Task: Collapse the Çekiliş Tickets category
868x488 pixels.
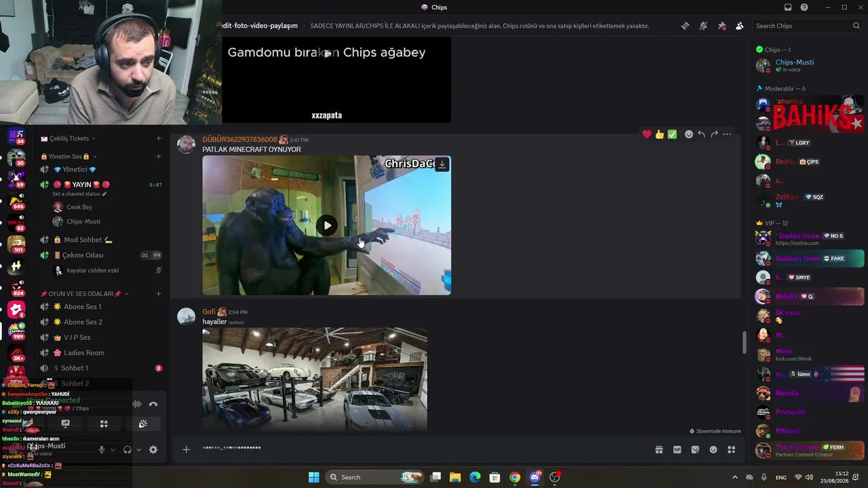Action: point(68,138)
